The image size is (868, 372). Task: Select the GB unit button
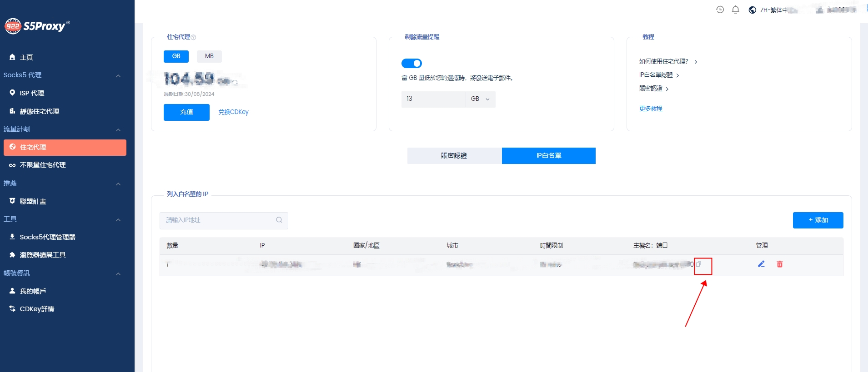(176, 56)
